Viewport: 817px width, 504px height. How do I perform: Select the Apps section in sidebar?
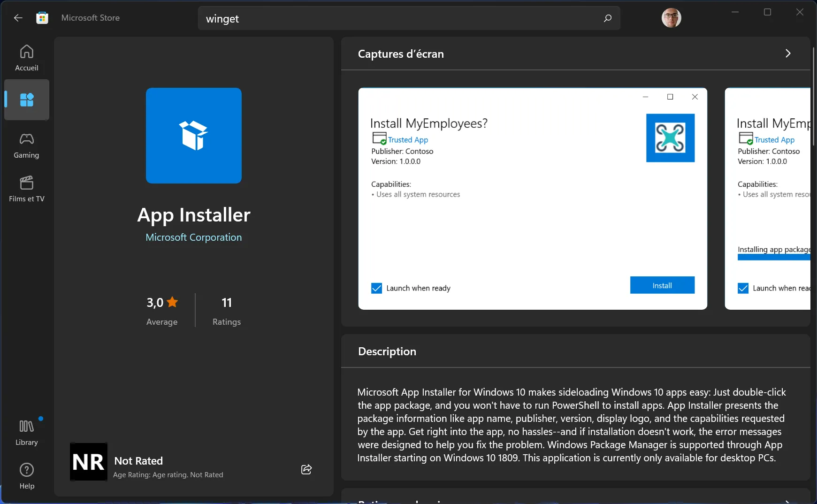pyautogui.click(x=27, y=99)
